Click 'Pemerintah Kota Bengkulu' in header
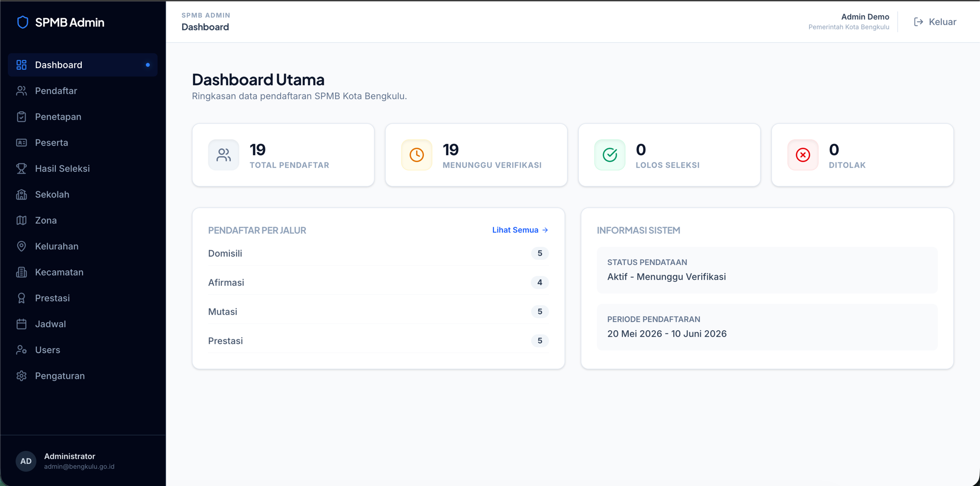980x486 pixels. point(849,27)
